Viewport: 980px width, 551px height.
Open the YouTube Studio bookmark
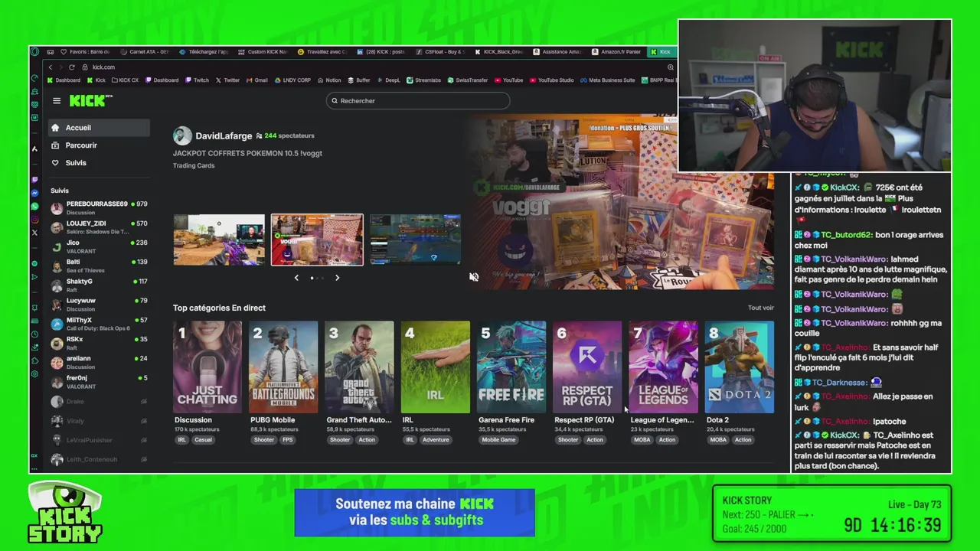coord(551,80)
